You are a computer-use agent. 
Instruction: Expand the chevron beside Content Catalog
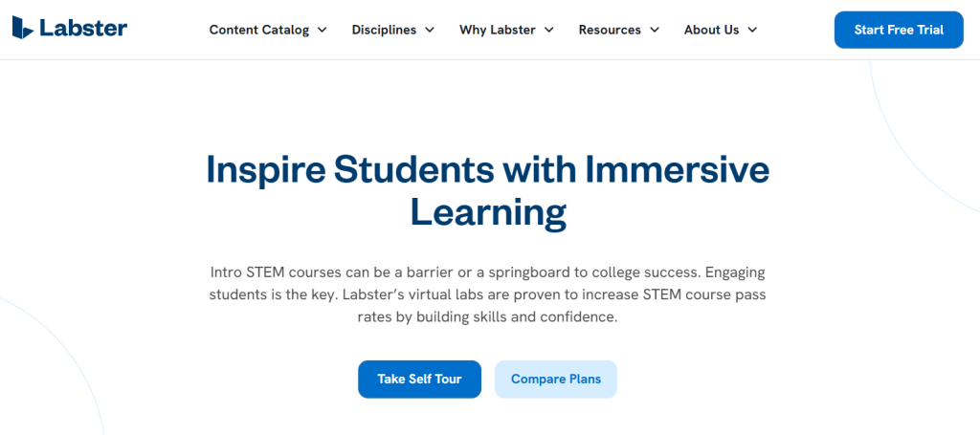tap(323, 30)
